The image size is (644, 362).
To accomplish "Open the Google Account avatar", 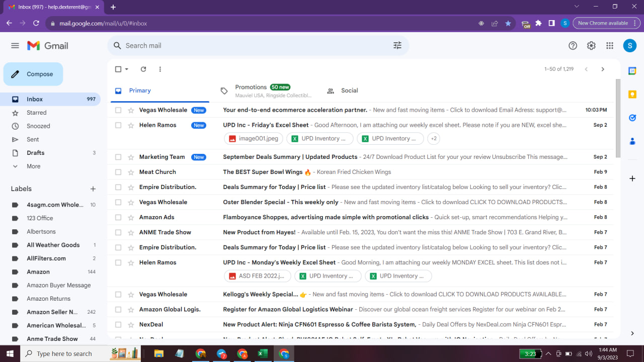I will 630,46.
